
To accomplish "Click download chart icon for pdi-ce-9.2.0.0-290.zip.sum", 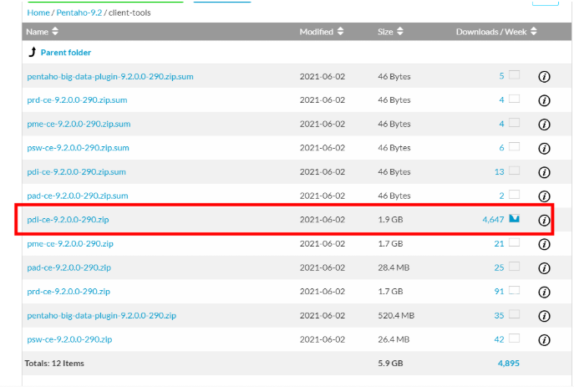I will tap(514, 171).
